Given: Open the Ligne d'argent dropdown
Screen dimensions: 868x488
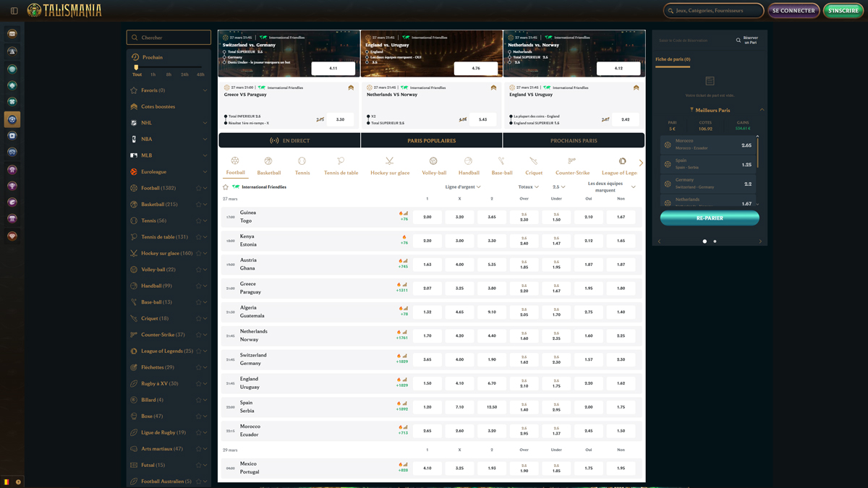Looking at the screenshot, I should [x=463, y=187].
